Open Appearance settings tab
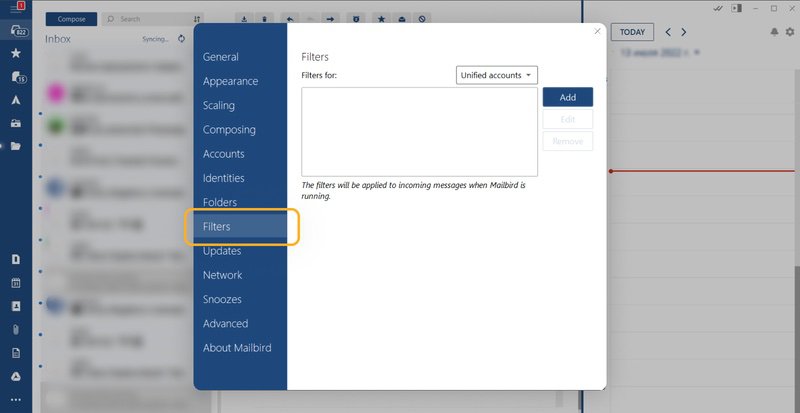The width and height of the screenshot is (800, 413). 230,81
